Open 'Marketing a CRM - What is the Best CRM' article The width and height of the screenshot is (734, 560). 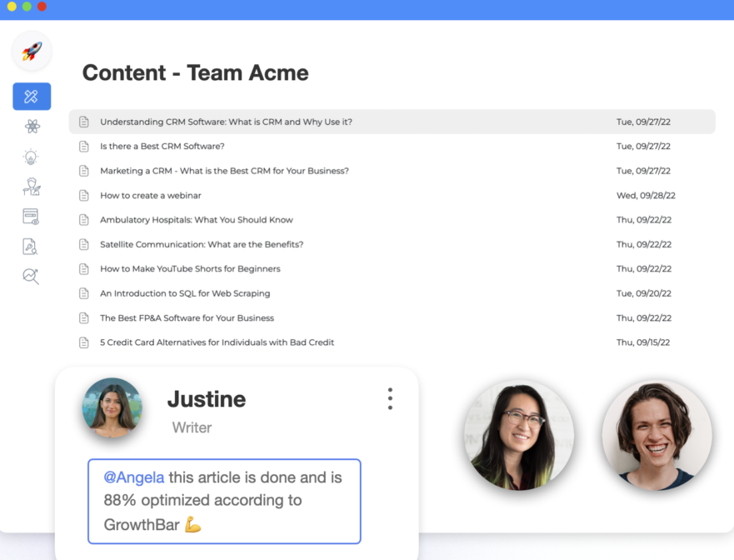224,171
